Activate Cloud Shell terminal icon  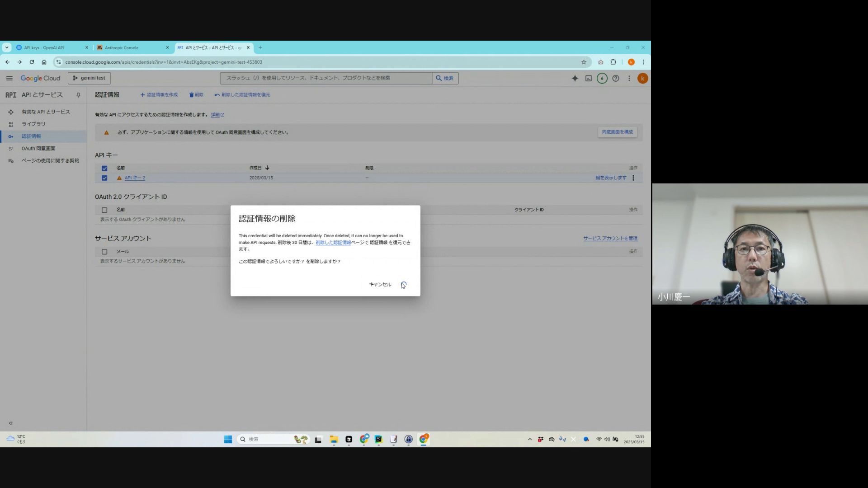point(588,78)
